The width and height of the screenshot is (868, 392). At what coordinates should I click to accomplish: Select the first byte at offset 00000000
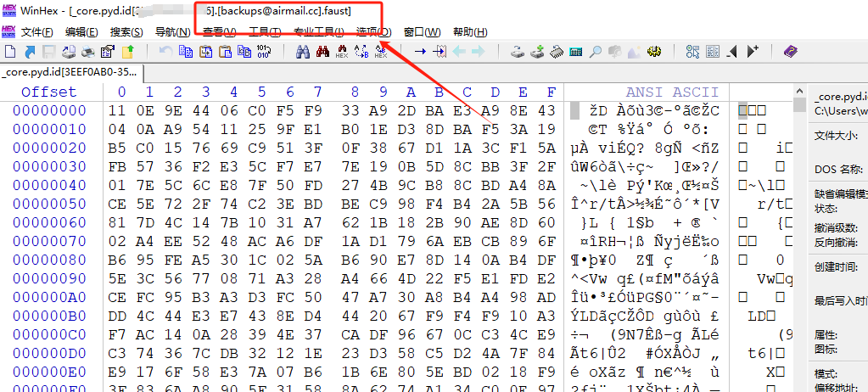117,111
